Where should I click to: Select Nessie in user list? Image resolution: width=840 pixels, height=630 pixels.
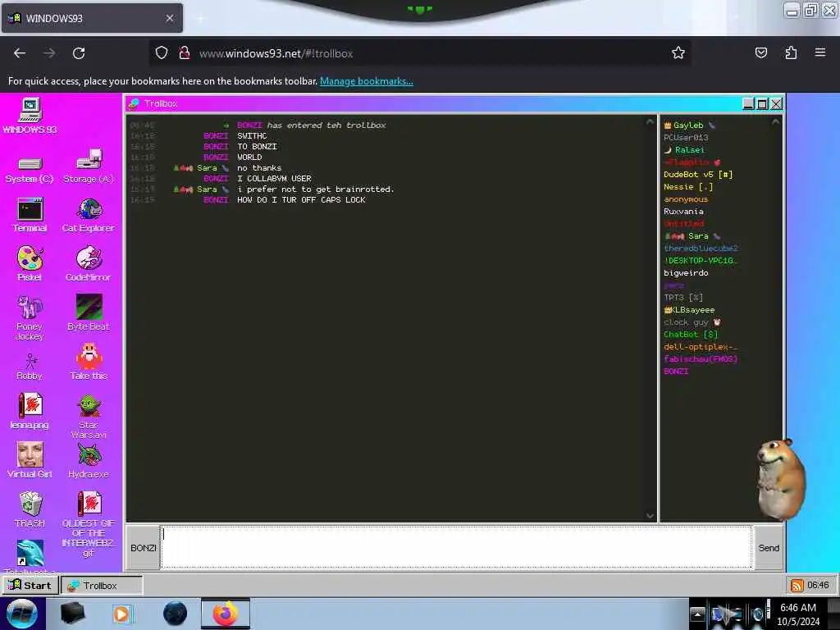688,187
